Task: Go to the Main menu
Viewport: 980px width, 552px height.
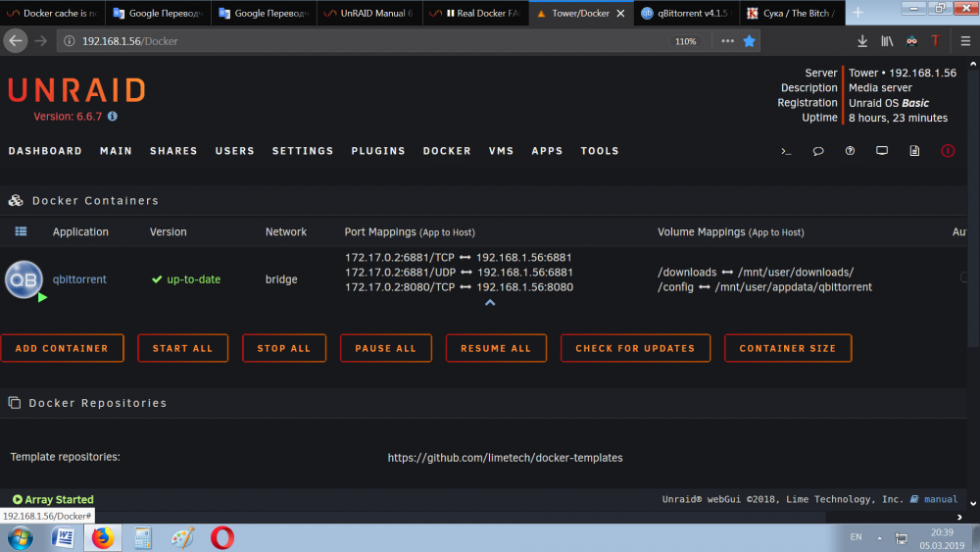Action: [x=117, y=151]
